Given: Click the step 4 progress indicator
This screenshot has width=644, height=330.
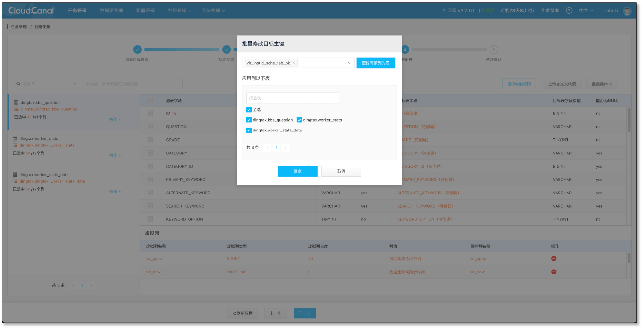Looking at the screenshot, I should (x=405, y=50).
